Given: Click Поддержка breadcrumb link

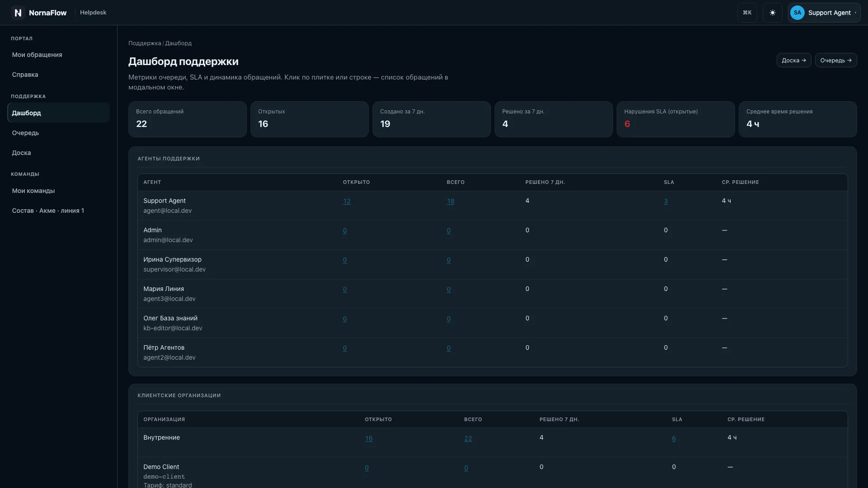Looking at the screenshot, I should click(x=145, y=43).
